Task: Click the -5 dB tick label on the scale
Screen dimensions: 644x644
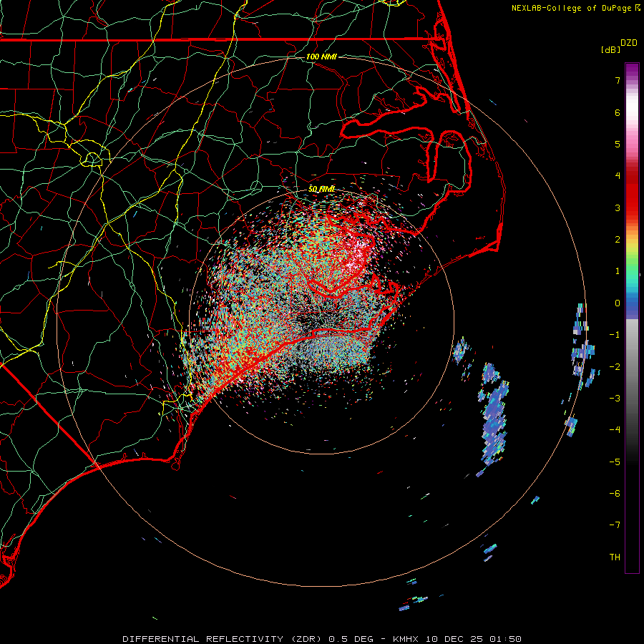Action: (x=615, y=462)
